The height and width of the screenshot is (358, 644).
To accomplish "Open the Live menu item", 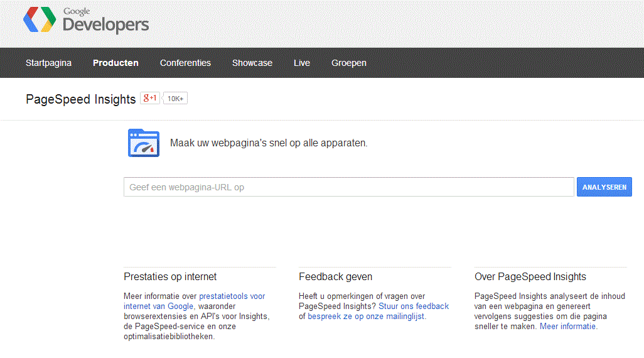I will [302, 63].
